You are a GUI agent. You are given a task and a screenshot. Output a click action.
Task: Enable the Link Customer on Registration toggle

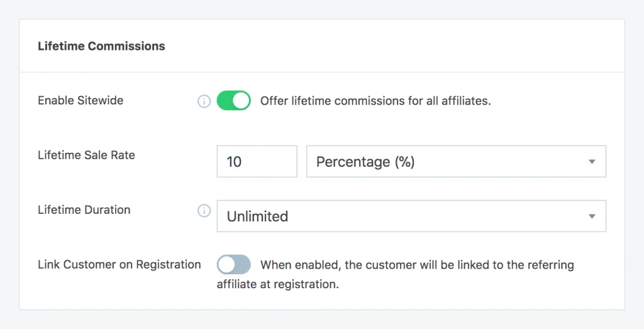tap(234, 264)
